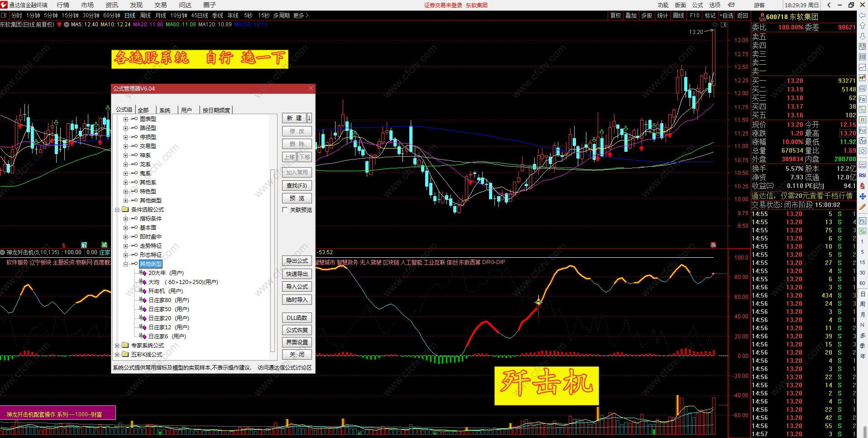Image resolution: width=868 pixels, height=438 pixels.
Task: Open the f(x) formula icon in sidebar
Action: point(862,140)
